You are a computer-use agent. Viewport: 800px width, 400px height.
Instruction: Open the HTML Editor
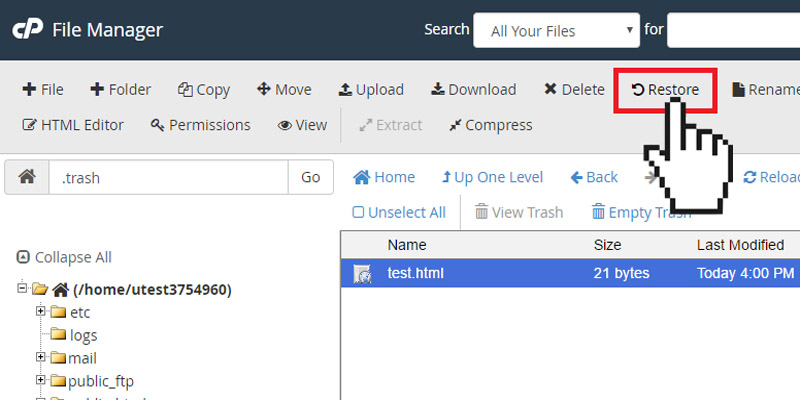[x=73, y=125]
